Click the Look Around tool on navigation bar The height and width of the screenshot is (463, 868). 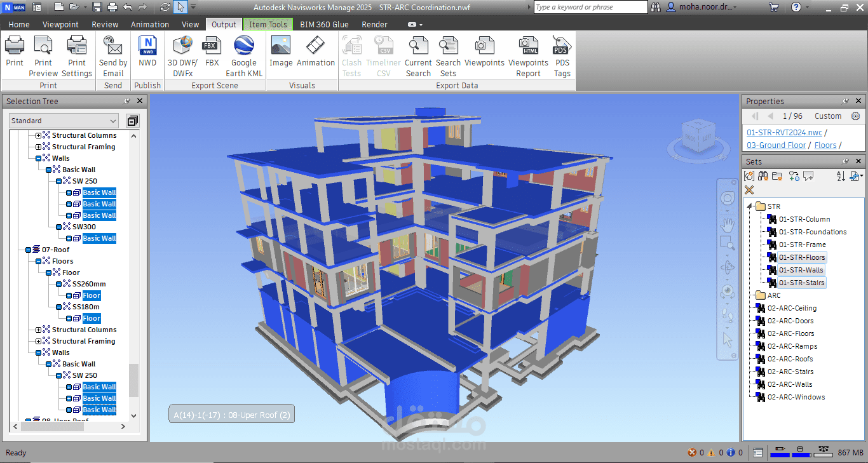click(x=728, y=292)
